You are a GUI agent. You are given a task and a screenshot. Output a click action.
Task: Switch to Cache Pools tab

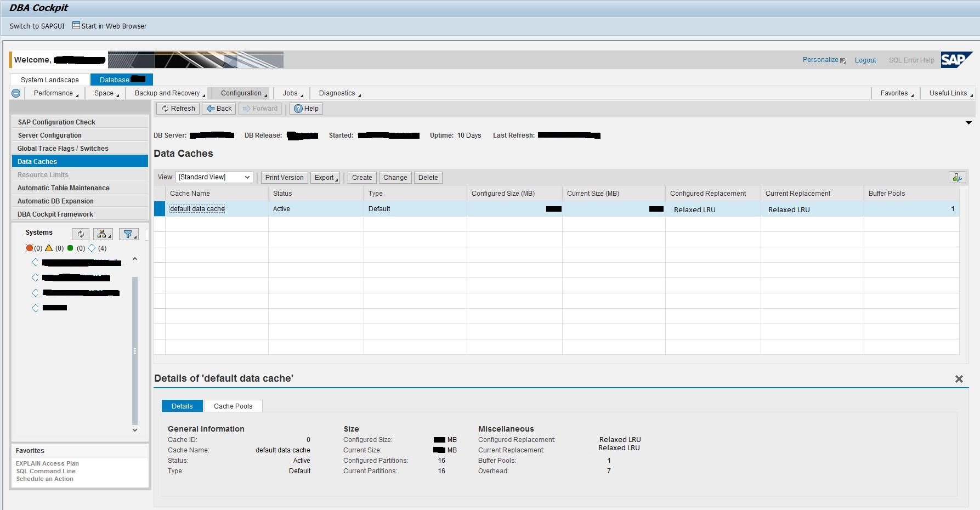coord(233,406)
